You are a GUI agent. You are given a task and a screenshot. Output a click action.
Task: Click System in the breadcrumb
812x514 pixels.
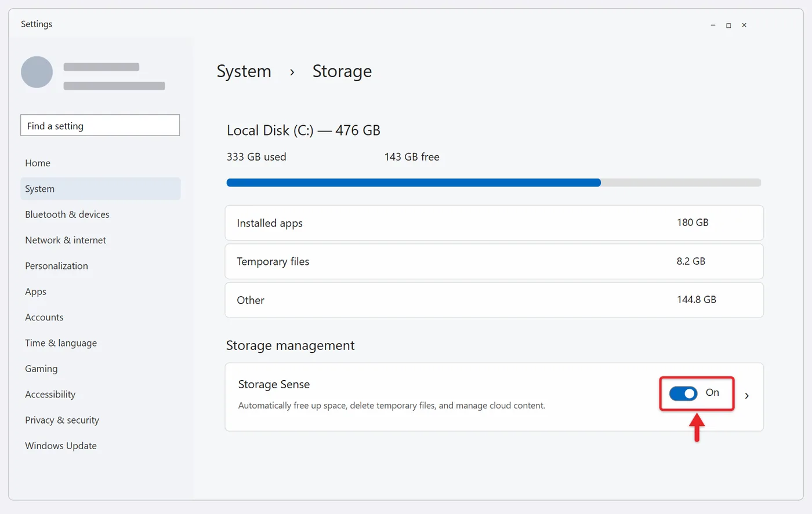tap(244, 71)
